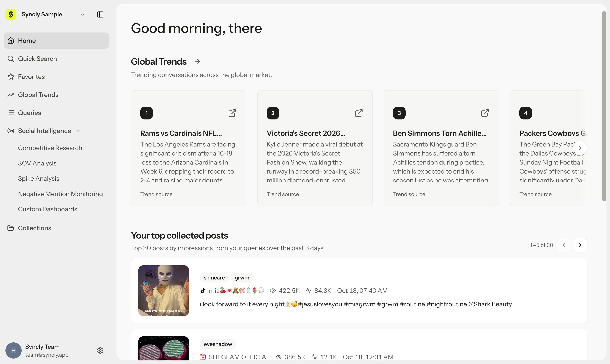
Task: Click the Syncly logo icon
Action: click(11, 14)
